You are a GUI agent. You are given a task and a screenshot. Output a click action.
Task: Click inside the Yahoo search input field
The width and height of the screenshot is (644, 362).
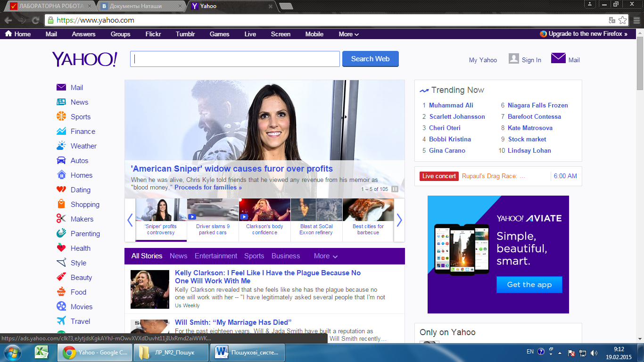coord(235,59)
